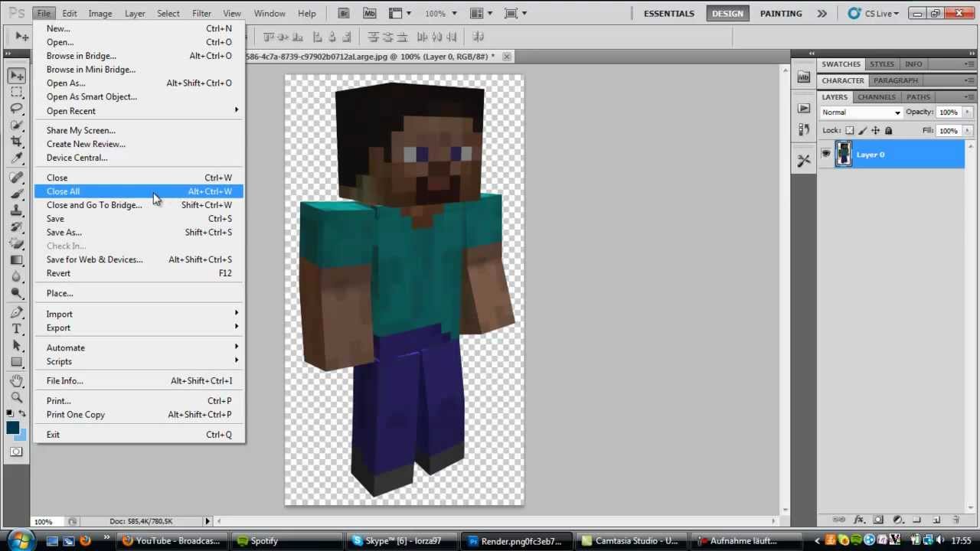Open the CS Live button

[x=875, y=13]
